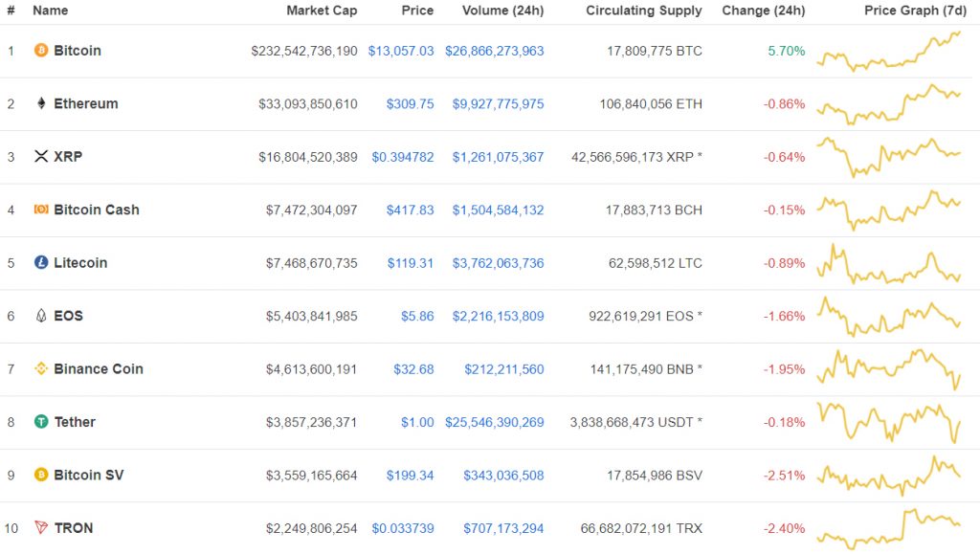Select the Ethereum diamond icon

[x=39, y=103]
